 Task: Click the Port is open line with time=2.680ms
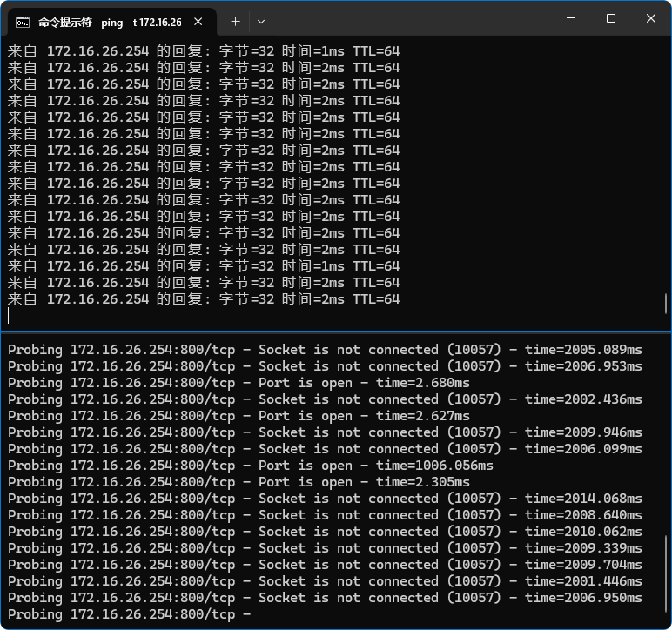pyautogui.click(x=239, y=383)
